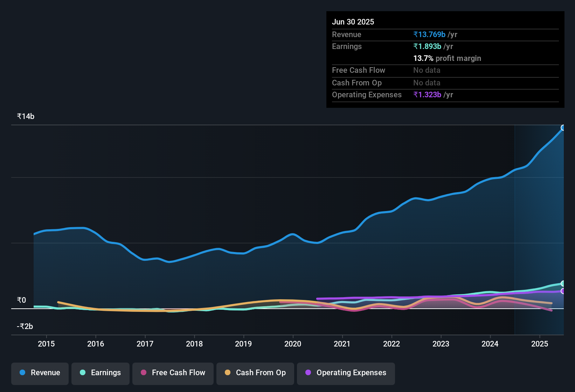
Task: Click the orange Cash From Op dot icon
Action: (x=228, y=373)
